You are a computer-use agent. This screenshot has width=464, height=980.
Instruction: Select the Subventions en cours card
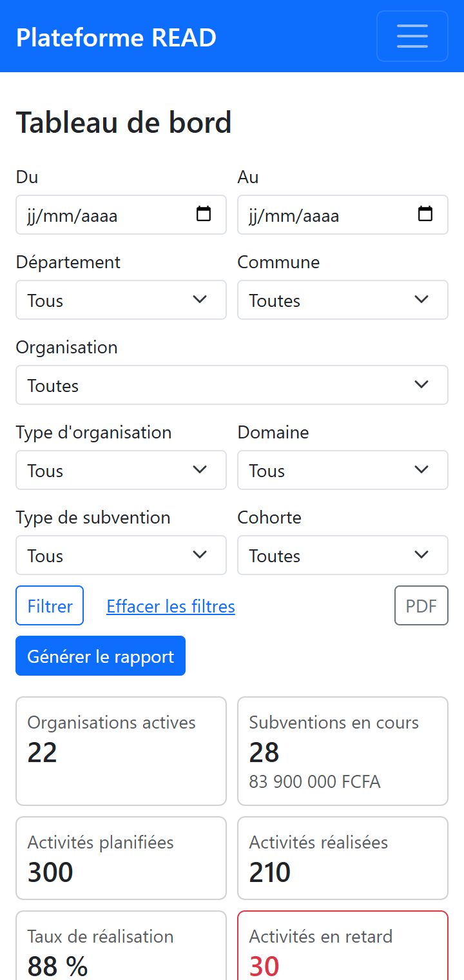coord(343,751)
